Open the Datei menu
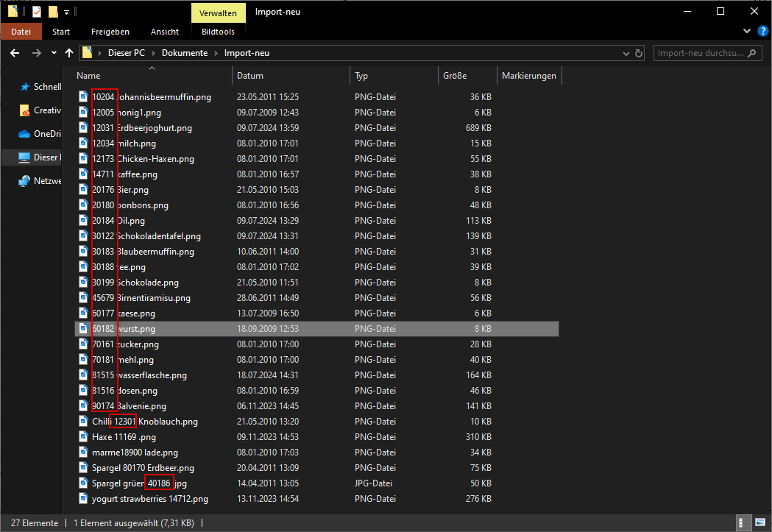This screenshot has height=532, width=772. click(x=21, y=32)
